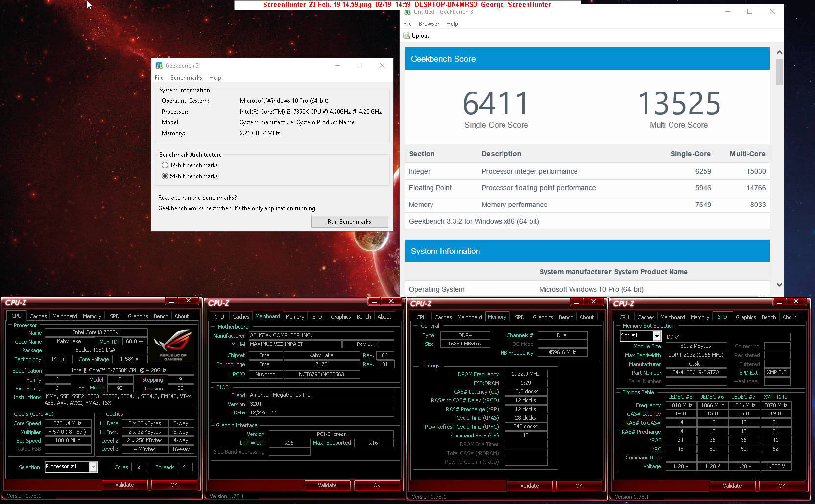Click the Geekbench Score header
Viewport: 815px width, 504px height.
587,59
